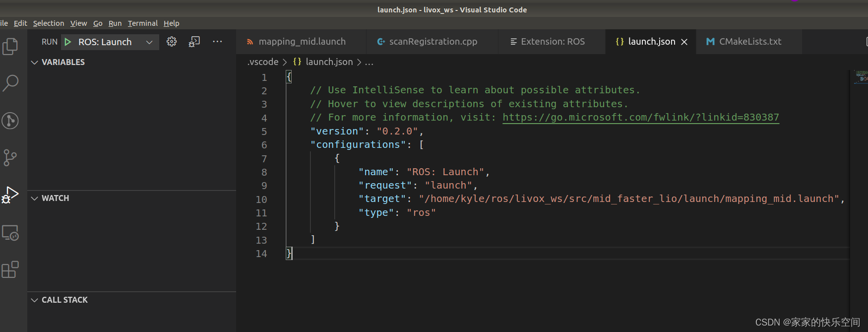The height and width of the screenshot is (332, 868).
Task: Open the go.microsoft.com fwlink URL
Action: coord(641,117)
